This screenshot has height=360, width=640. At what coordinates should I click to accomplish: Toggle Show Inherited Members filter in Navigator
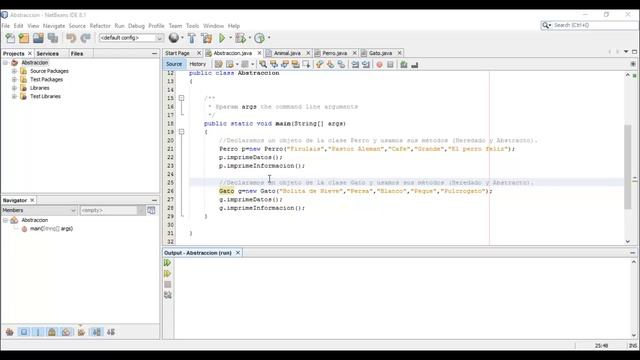pyautogui.click(x=9, y=332)
